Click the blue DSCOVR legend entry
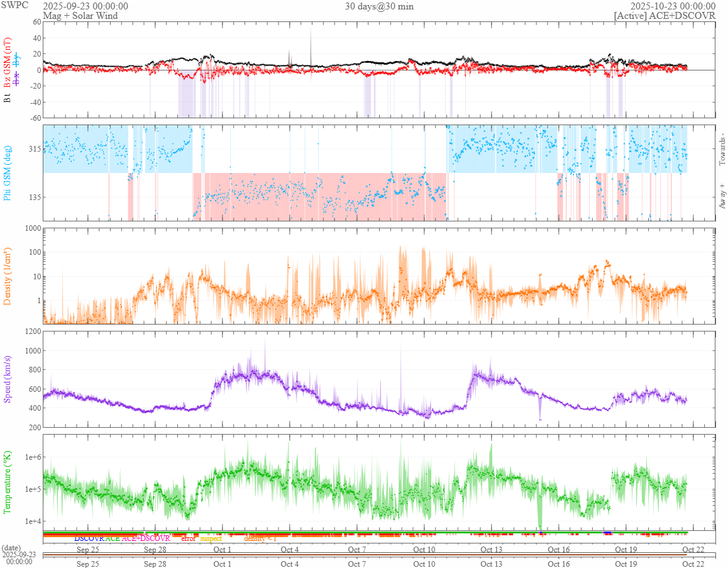The height and width of the screenshot is (568, 728). coord(89,538)
